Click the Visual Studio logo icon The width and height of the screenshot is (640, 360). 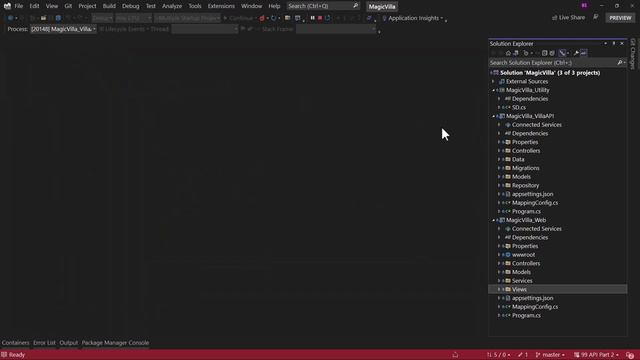(7, 6)
